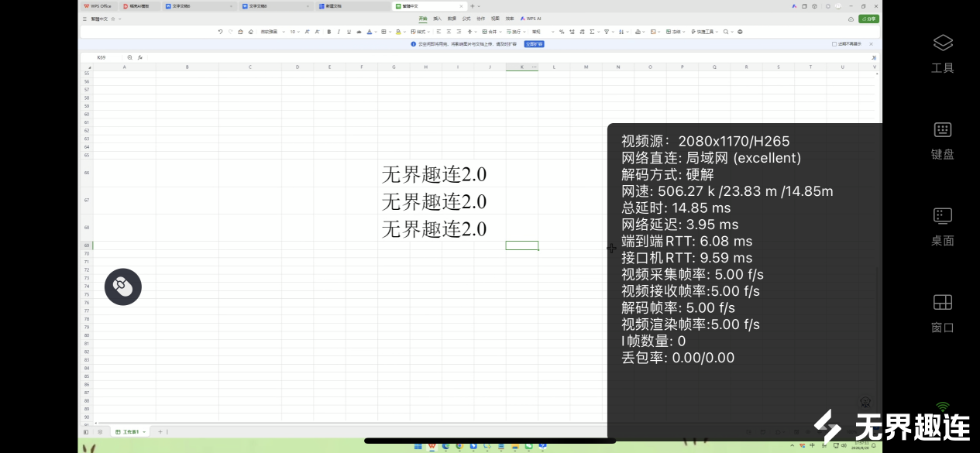Screen dimensions: 980x453
Task: Switch to 桌面 desktop in sidebar
Action: point(942,226)
